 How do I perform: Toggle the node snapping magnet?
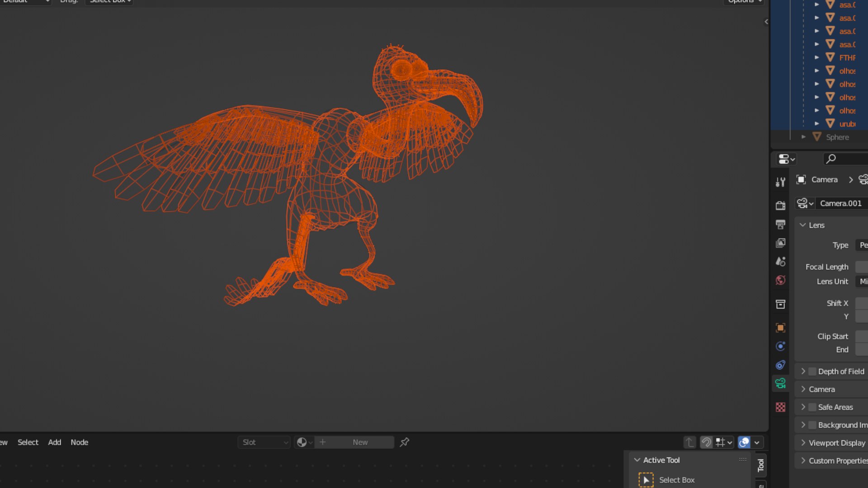click(706, 442)
